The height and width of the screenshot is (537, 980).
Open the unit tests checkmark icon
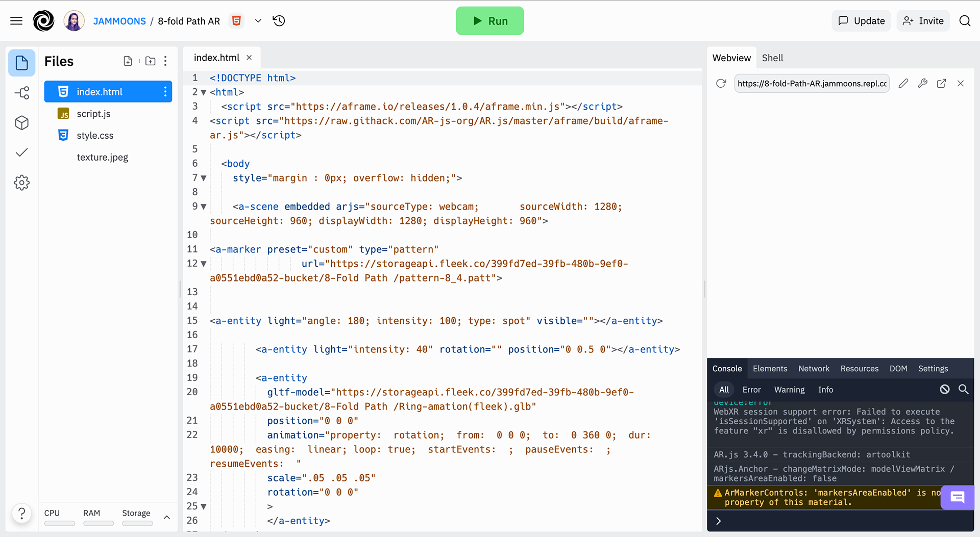pyautogui.click(x=21, y=152)
